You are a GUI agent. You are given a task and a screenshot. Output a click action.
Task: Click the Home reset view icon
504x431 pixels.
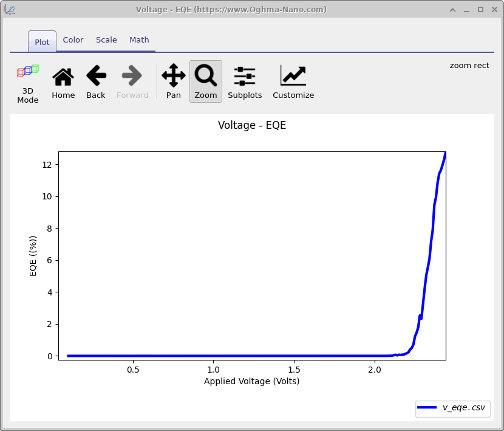coord(63,81)
